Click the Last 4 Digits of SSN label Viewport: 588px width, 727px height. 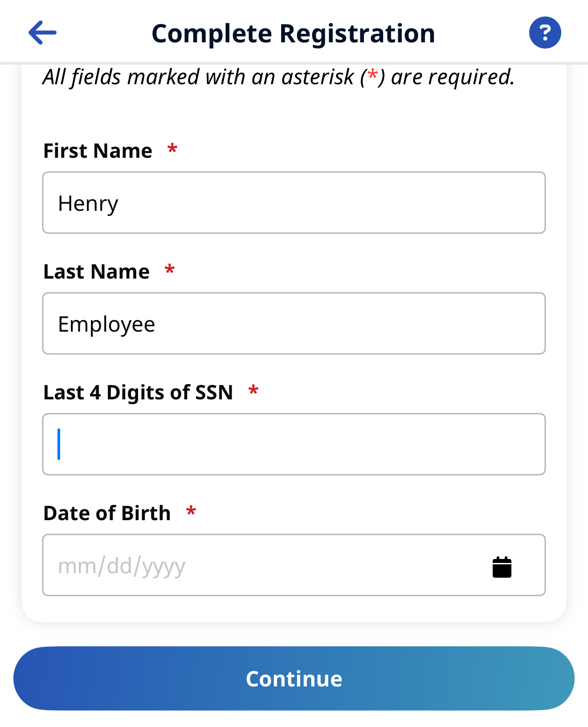(x=138, y=392)
